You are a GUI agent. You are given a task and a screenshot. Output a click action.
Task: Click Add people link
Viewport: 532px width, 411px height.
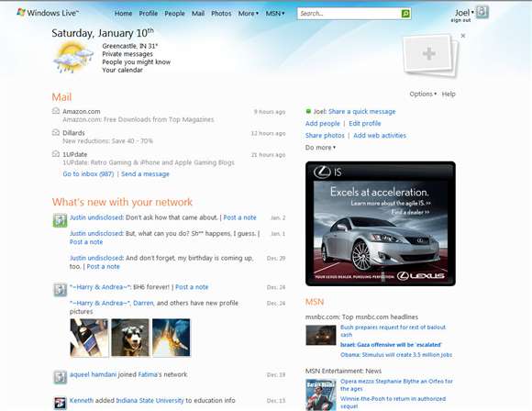click(322, 123)
